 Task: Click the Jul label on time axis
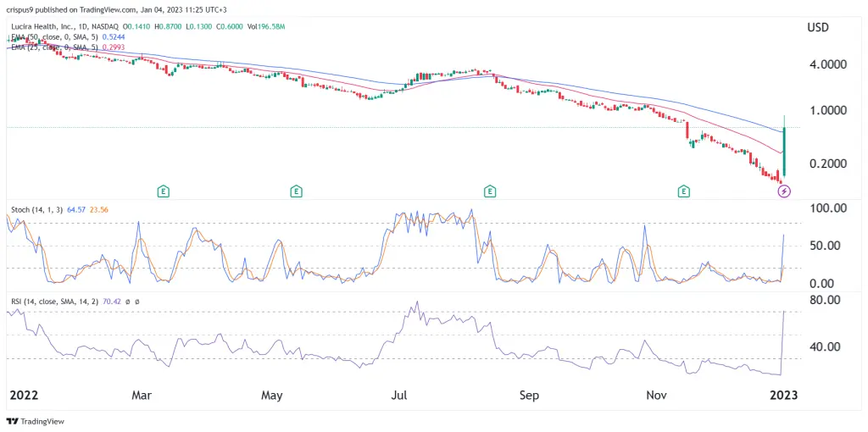(400, 396)
